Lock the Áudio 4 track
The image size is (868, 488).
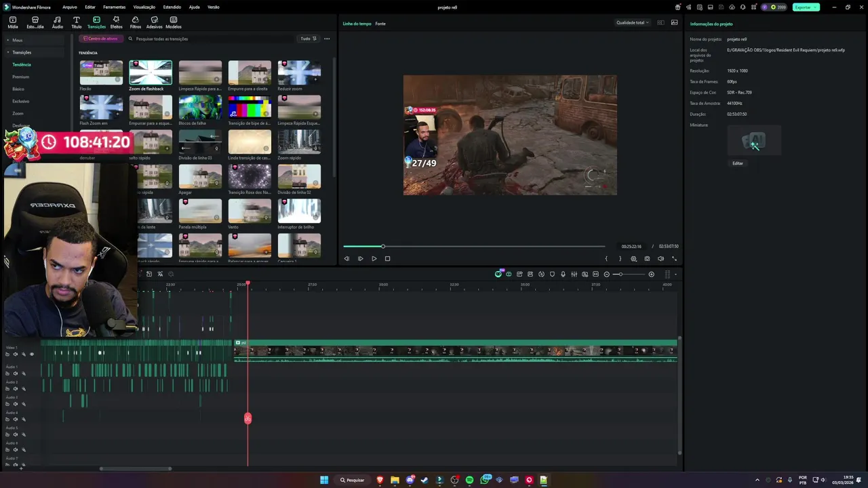tap(7, 420)
